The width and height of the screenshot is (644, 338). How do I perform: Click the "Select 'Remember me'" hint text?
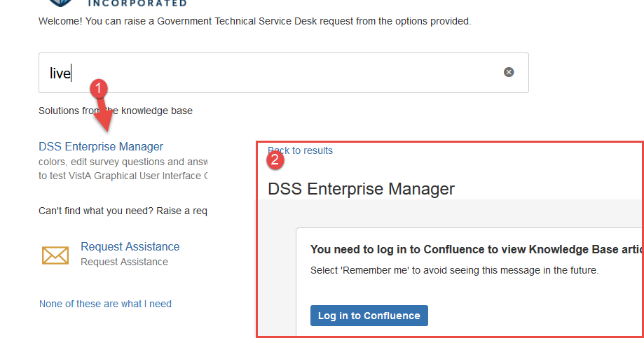454,270
